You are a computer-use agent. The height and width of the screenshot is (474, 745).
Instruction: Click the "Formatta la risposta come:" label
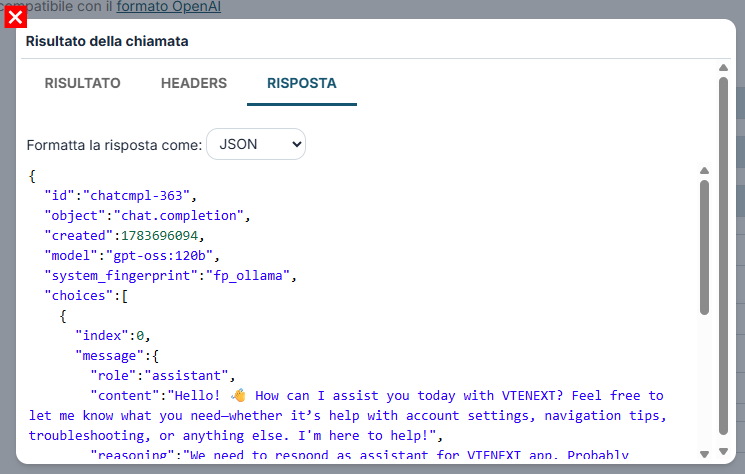(x=115, y=145)
